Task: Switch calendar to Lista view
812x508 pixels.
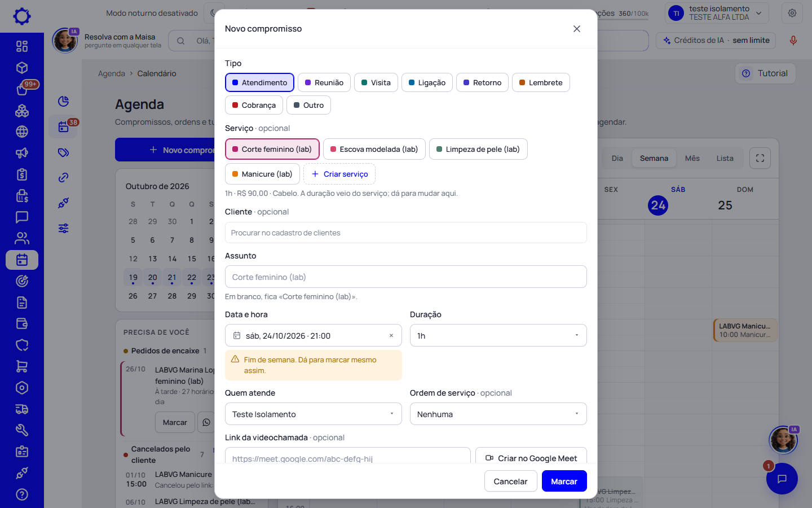Action: pos(725,158)
